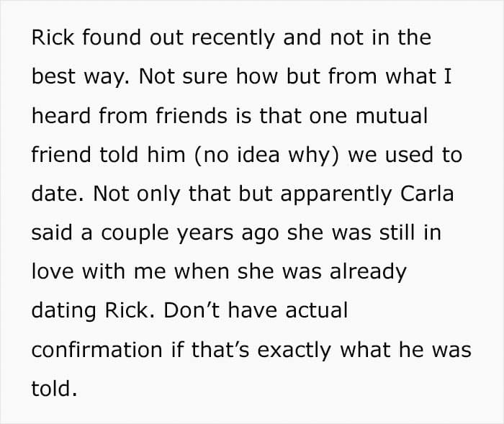Click the word "love" in seventh line
The height and width of the screenshot is (424, 504).
(x=53, y=271)
